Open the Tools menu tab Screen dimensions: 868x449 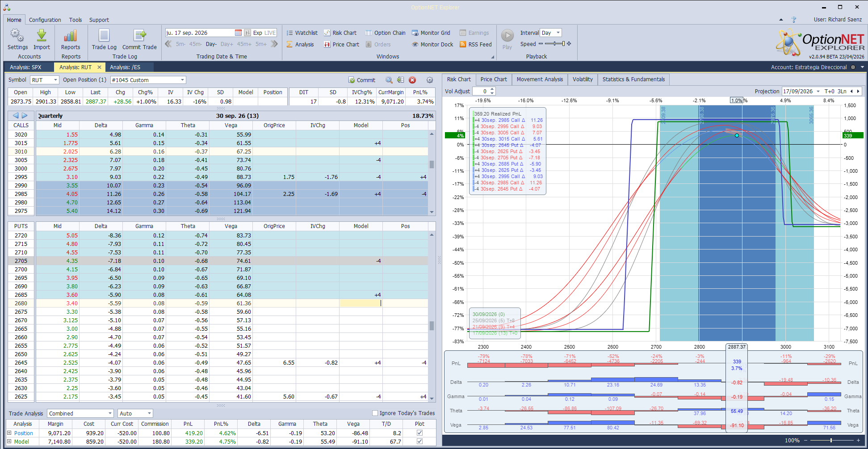[x=75, y=20]
